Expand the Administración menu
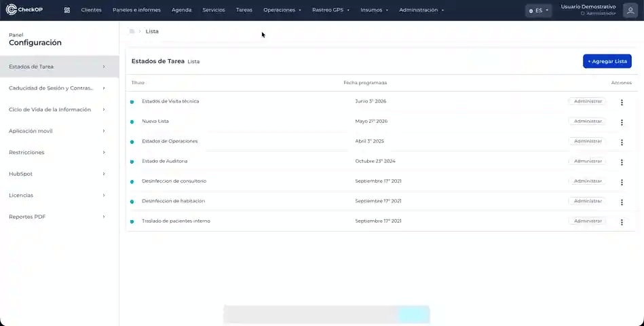Screen dimensions: 644x326 pyautogui.click(x=421, y=10)
